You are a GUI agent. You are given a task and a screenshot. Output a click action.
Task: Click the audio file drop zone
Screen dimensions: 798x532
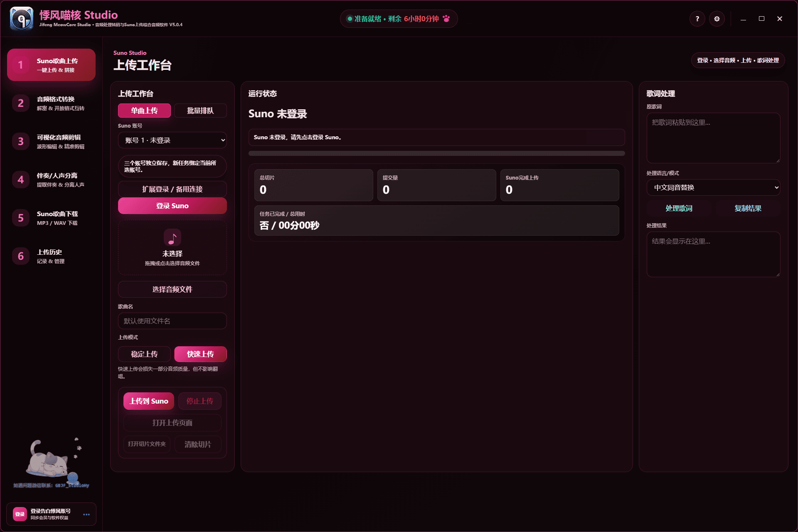(x=172, y=247)
